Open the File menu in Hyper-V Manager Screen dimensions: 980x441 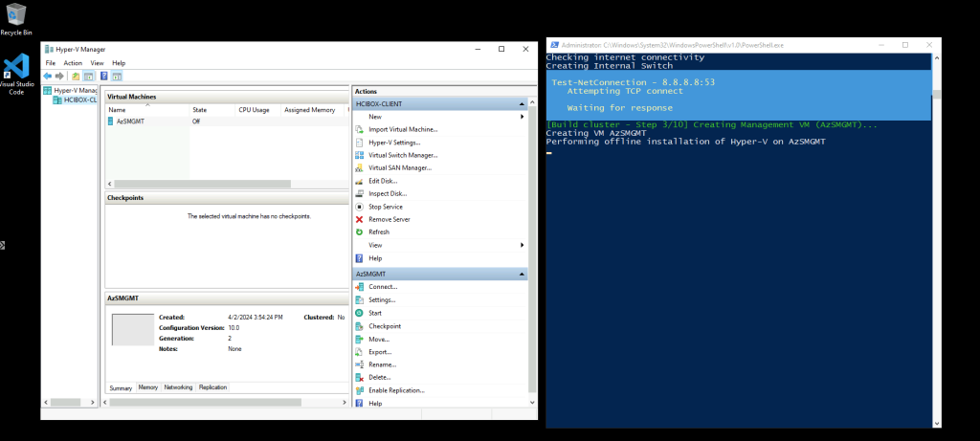(51, 63)
